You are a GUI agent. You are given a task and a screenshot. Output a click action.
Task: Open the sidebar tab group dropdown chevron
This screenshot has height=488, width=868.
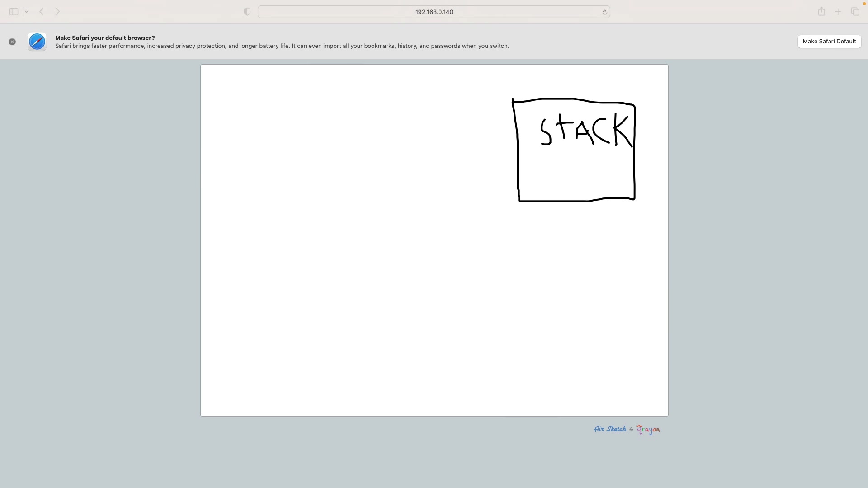27,12
